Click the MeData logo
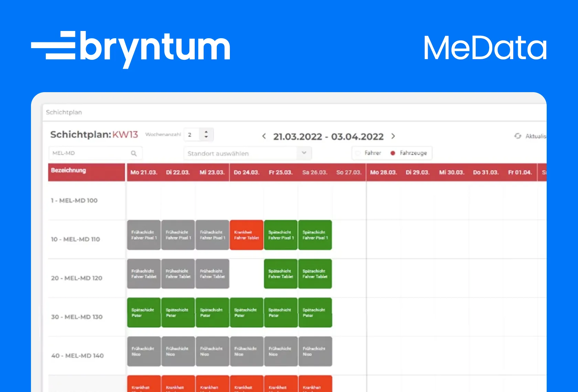Viewport: 578px width, 392px height. click(485, 48)
